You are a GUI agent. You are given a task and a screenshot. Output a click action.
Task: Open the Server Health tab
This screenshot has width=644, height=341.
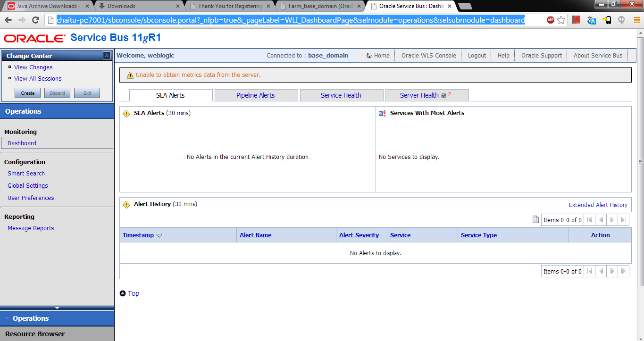click(x=420, y=95)
